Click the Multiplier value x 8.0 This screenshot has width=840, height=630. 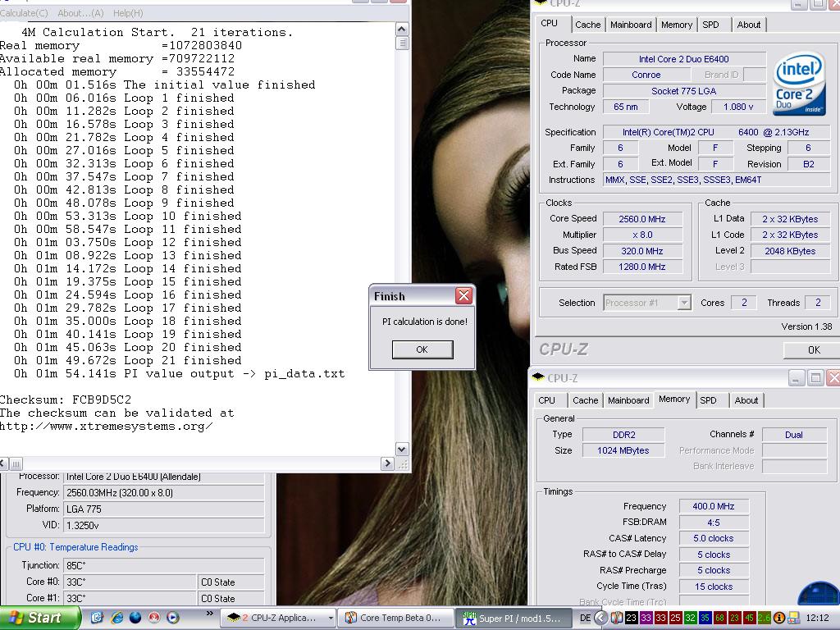642,235
